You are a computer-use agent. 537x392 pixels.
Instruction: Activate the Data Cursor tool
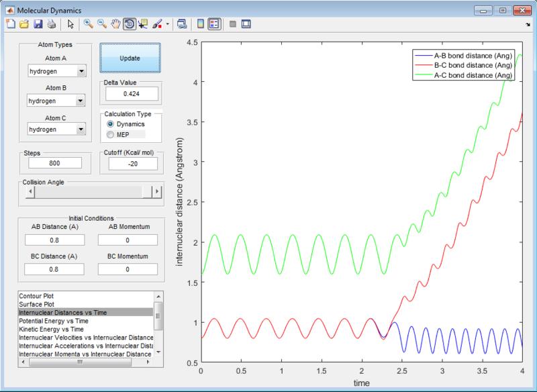(143, 24)
